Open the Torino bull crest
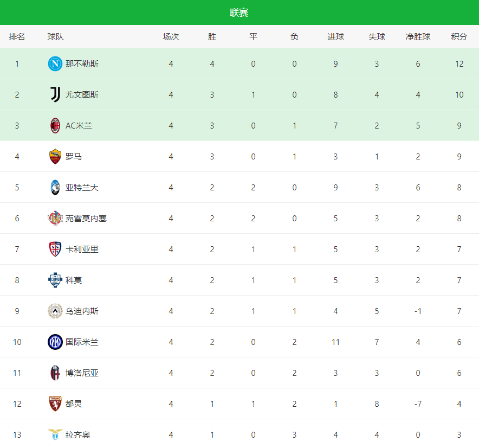This screenshot has height=448, width=479. coord(55,404)
